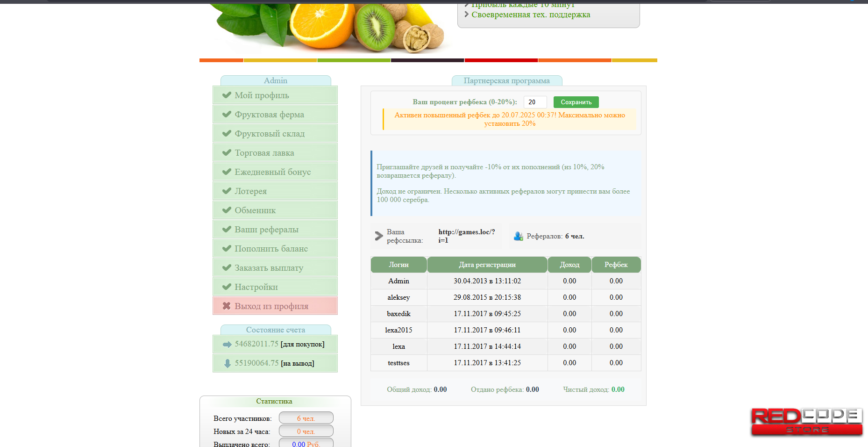Go to Пополнить баланс
The height and width of the screenshot is (447, 868).
click(x=275, y=248)
